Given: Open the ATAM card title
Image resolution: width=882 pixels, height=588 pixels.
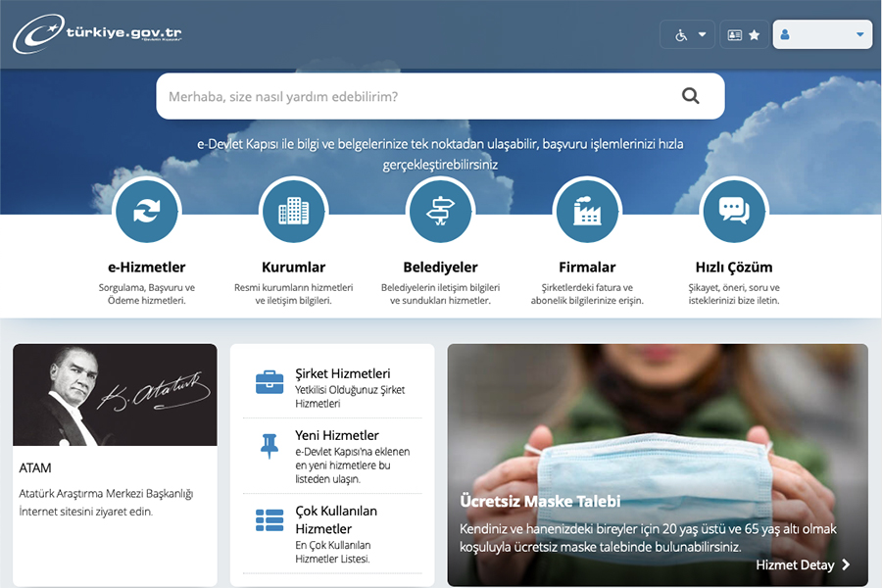Looking at the screenshot, I should coord(35,468).
